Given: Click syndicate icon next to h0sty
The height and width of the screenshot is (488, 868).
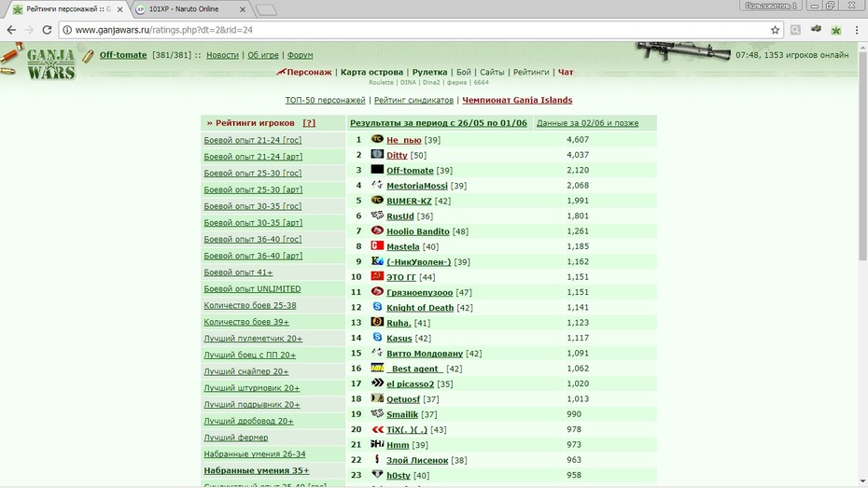Looking at the screenshot, I should pyautogui.click(x=377, y=474).
